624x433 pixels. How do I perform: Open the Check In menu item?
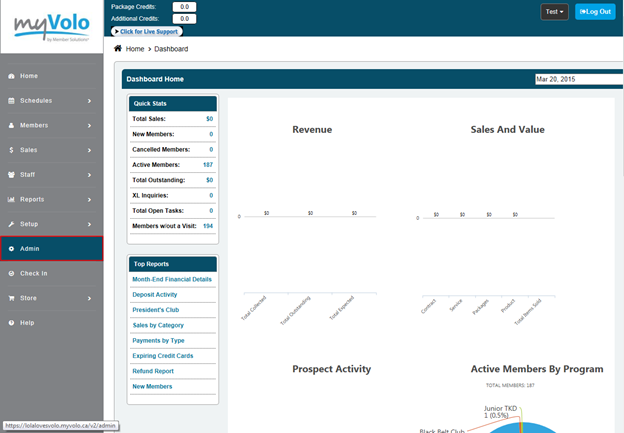pyautogui.click(x=33, y=273)
